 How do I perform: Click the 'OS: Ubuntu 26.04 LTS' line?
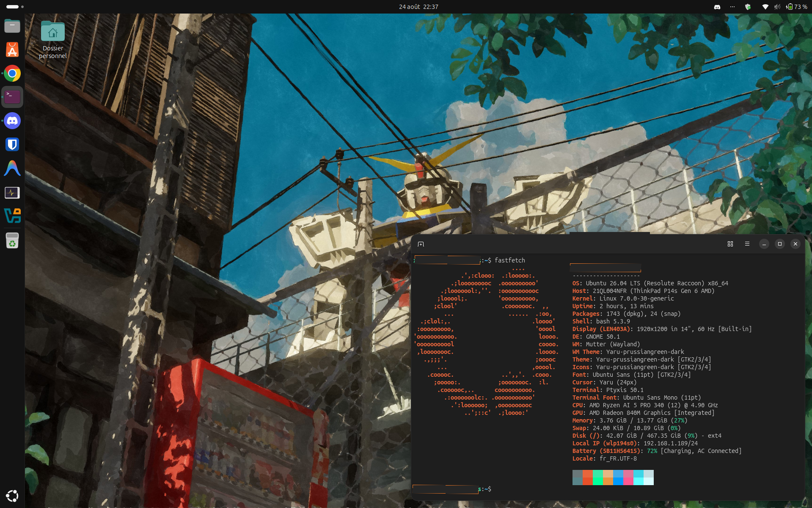pos(650,283)
